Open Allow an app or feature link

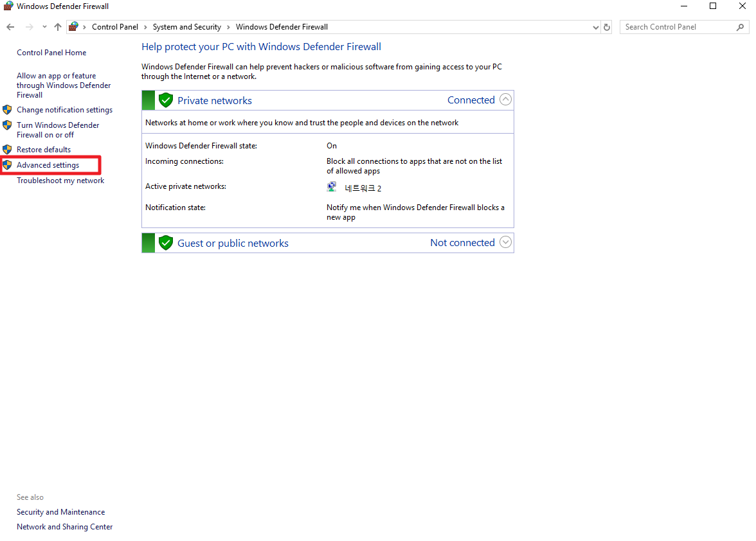[64, 85]
